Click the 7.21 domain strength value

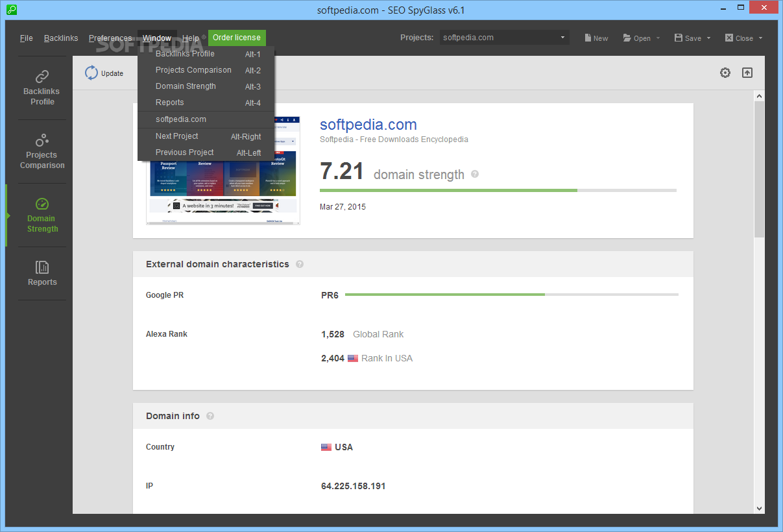(342, 172)
